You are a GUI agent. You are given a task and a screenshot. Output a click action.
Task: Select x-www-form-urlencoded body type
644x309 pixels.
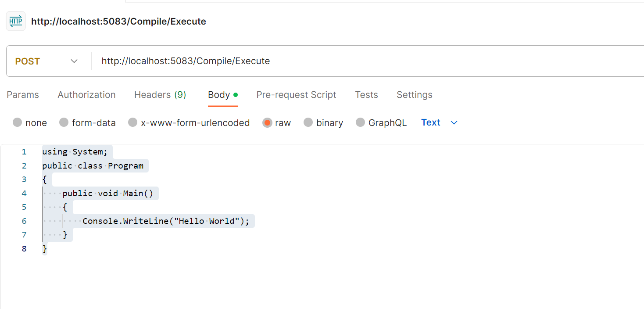click(133, 122)
